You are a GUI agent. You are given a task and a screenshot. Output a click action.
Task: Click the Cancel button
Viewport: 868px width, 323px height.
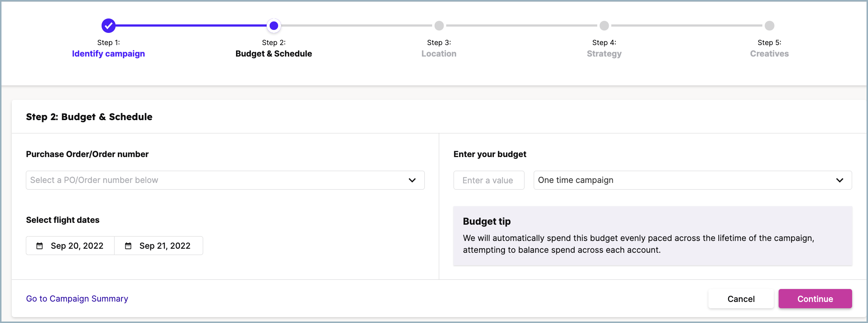tap(741, 299)
